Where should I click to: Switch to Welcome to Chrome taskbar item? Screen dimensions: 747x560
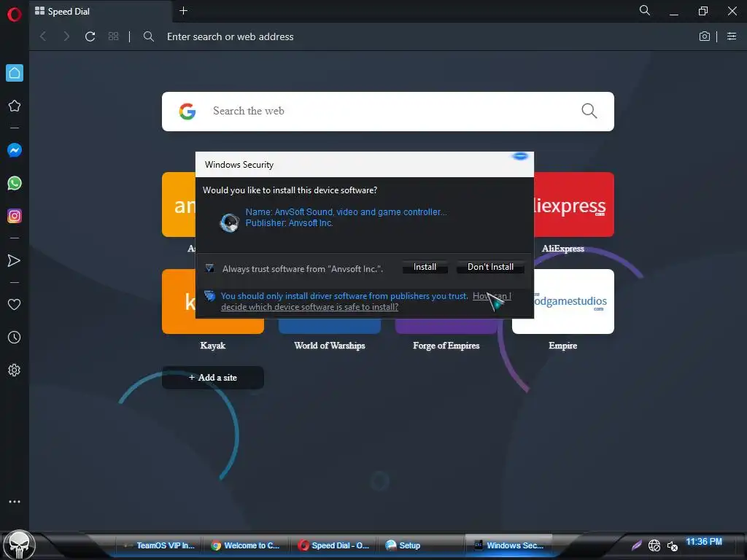[246, 545]
